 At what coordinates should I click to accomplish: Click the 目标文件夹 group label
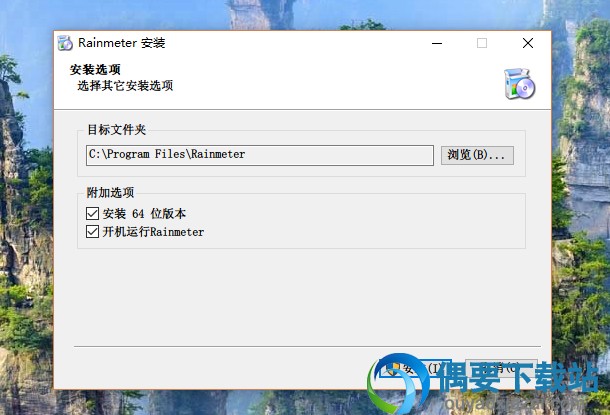(x=116, y=130)
